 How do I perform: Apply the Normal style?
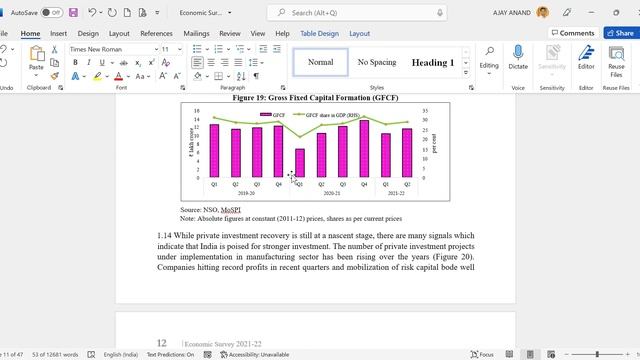(x=320, y=62)
